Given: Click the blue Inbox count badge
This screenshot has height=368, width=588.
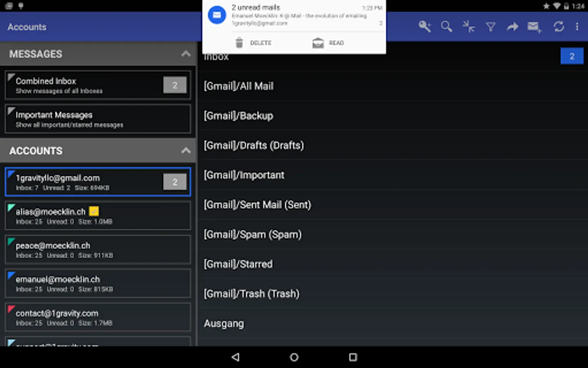Looking at the screenshot, I should (572, 56).
